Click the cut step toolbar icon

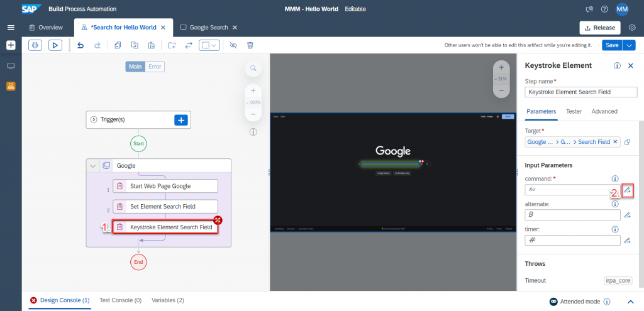(x=135, y=45)
